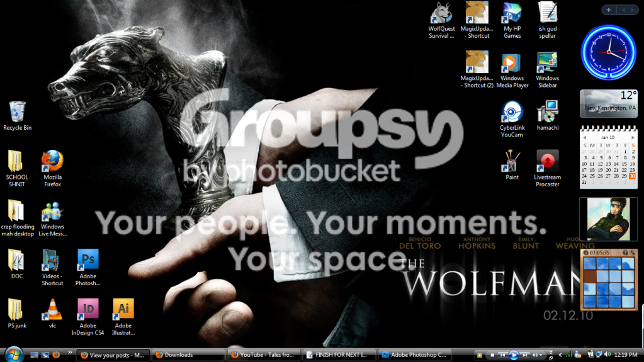Open the Recycle Bin icon
The height and width of the screenshot is (362, 644).
[x=17, y=116]
